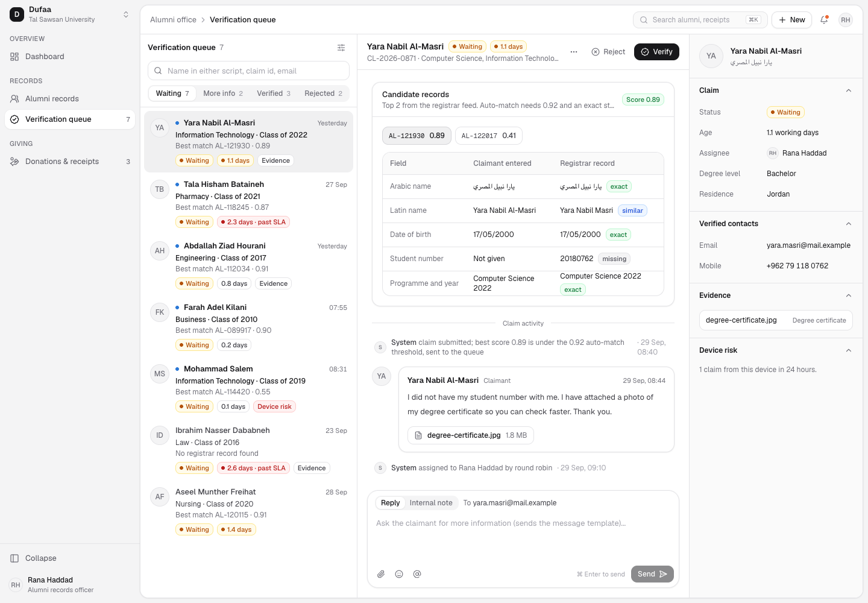Click the Score 0.89 badge
Viewport: 868px width, 603px height.
coord(643,100)
